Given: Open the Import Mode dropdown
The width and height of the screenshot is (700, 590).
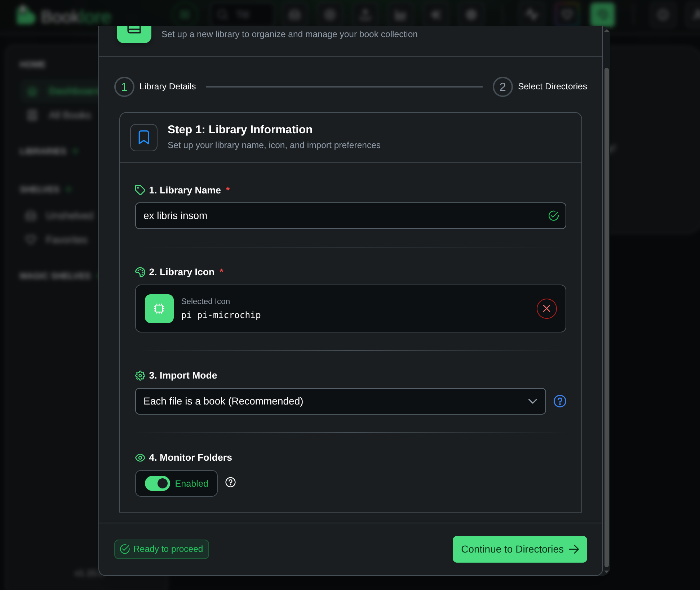Looking at the screenshot, I should click(x=340, y=401).
